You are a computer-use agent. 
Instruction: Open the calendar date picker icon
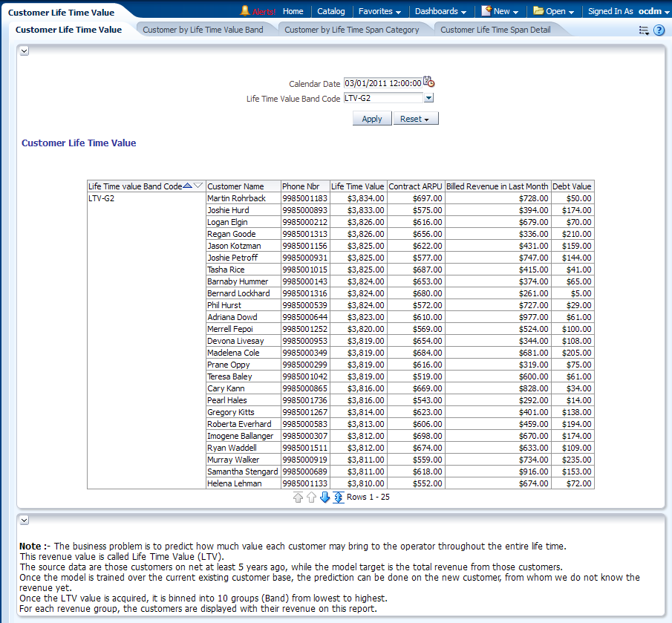click(429, 82)
